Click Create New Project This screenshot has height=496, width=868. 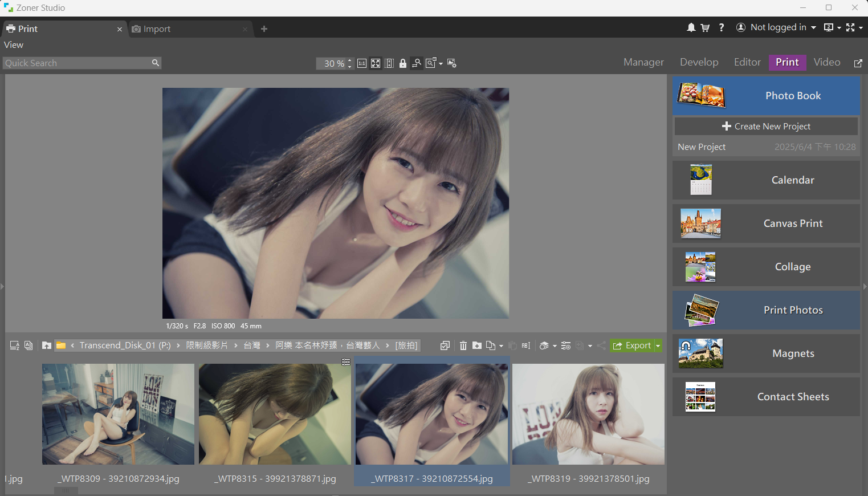(766, 126)
